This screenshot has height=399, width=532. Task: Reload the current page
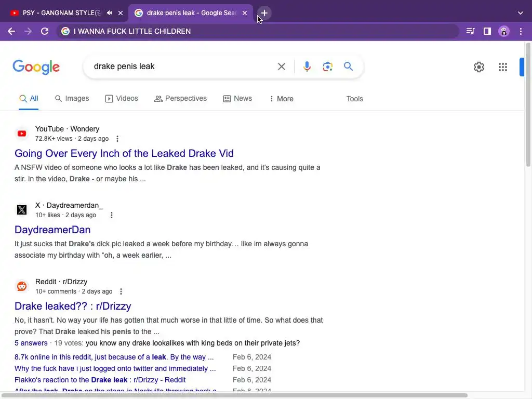(x=45, y=31)
